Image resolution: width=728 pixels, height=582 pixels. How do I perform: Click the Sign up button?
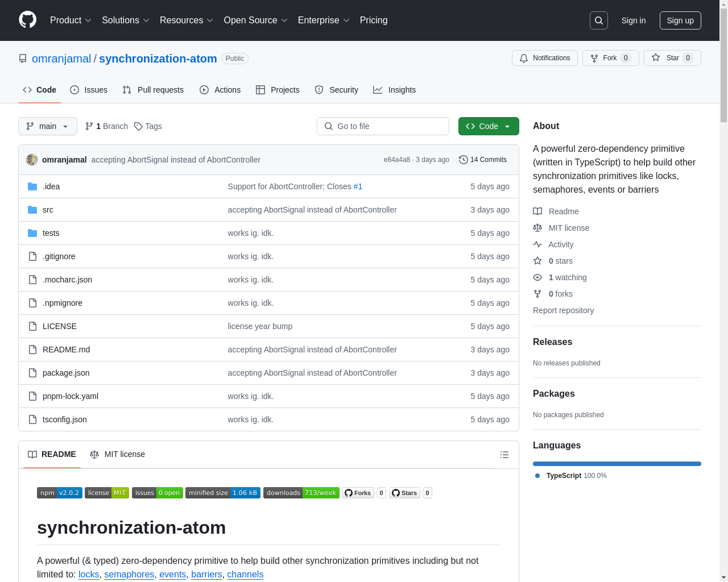680,20
